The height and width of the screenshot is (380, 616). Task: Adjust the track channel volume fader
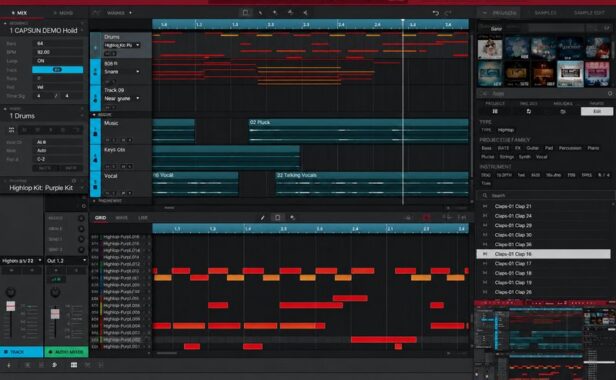11,306
